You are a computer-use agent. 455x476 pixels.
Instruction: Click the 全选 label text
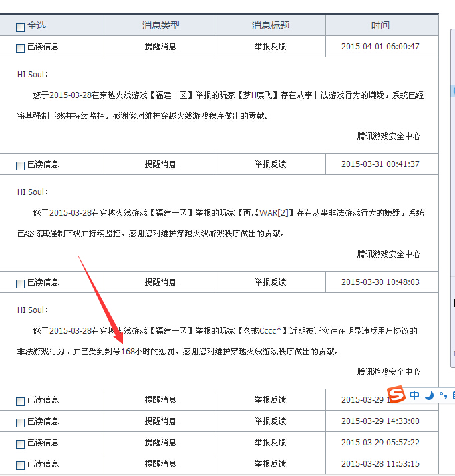tap(37, 25)
